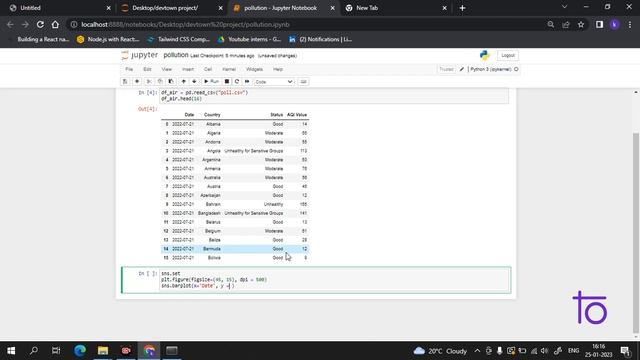The height and width of the screenshot is (360, 640).
Task: Click the code cell with sns.barplot
Action: (x=335, y=280)
